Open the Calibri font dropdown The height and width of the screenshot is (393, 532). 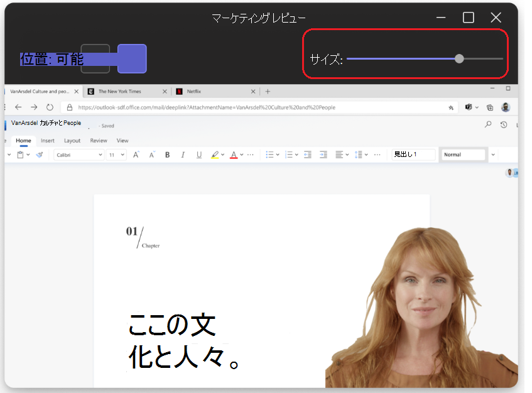click(x=79, y=155)
